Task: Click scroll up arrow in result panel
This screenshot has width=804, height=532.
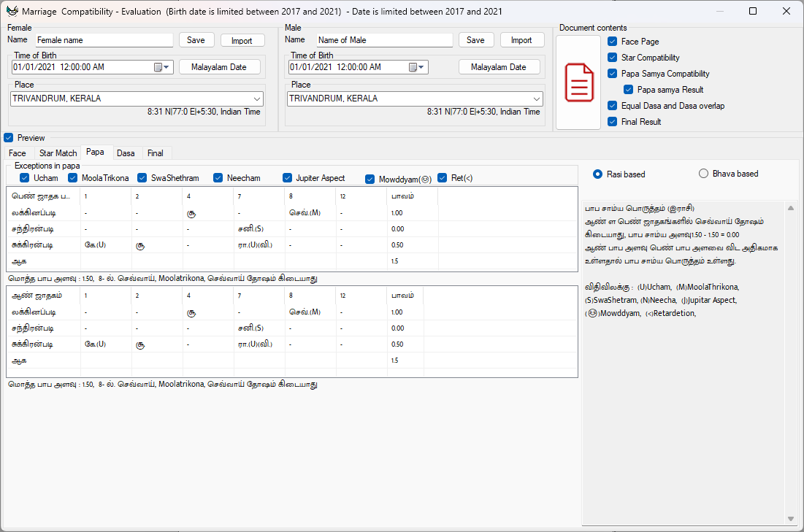Action: coord(790,207)
